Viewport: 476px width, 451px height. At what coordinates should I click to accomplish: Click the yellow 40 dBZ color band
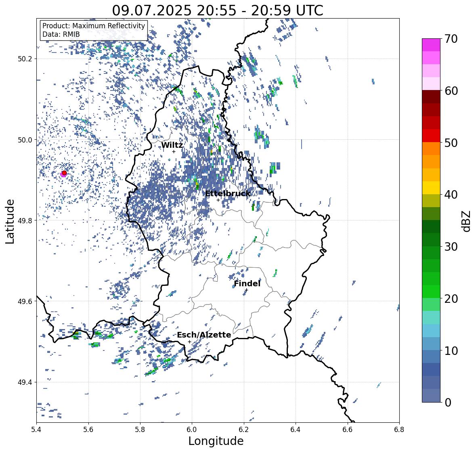click(x=431, y=188)
